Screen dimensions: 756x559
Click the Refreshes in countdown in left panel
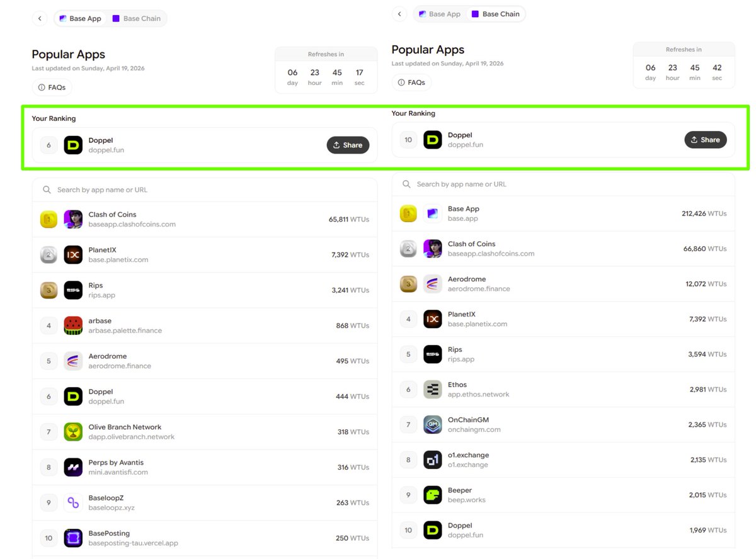click(x=326, y=70)
